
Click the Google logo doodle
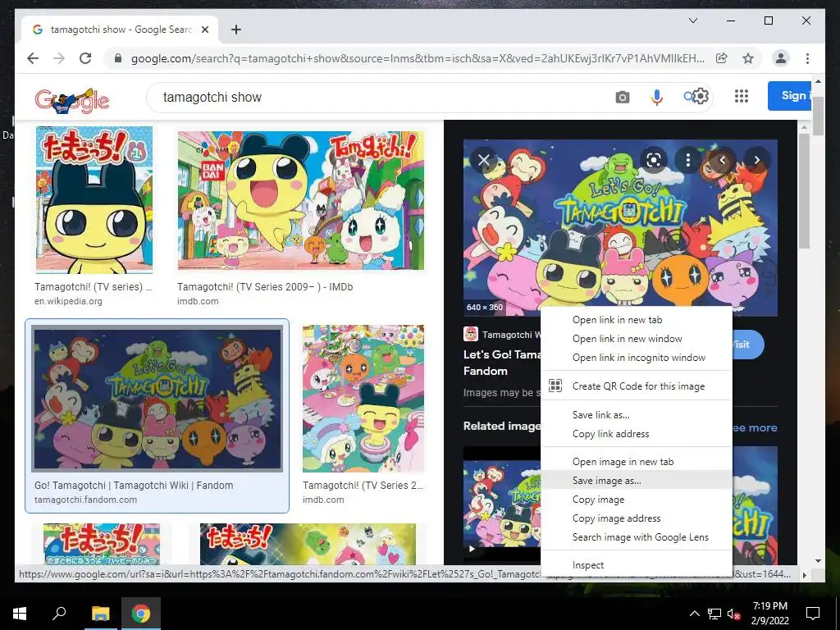tap(72, 99)
